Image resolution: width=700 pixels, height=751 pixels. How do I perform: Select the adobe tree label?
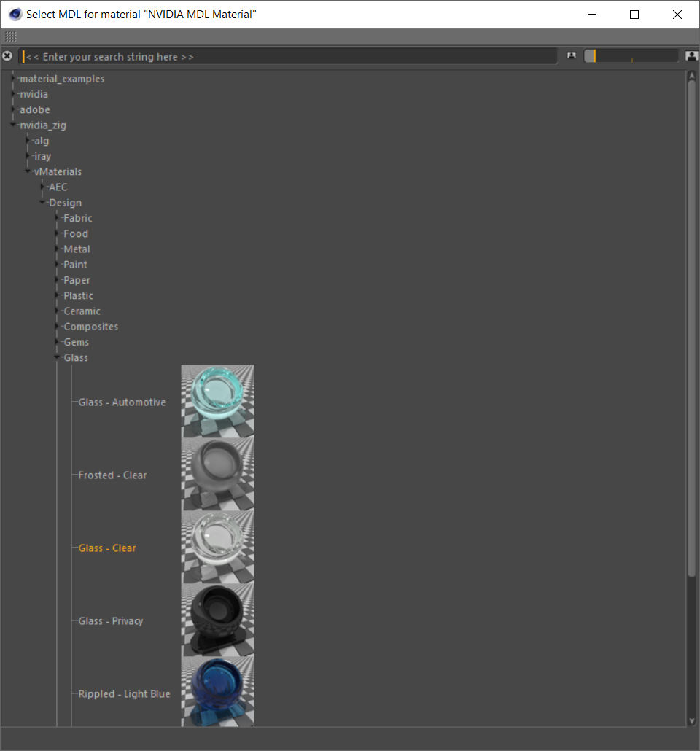click(34, 109)
